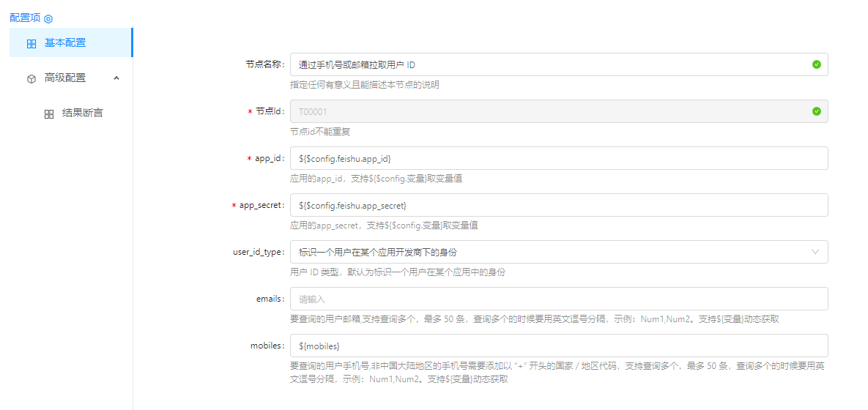Click the green checkmark in 节点Id field
This screenshot has width=868, height=410.
816,111
